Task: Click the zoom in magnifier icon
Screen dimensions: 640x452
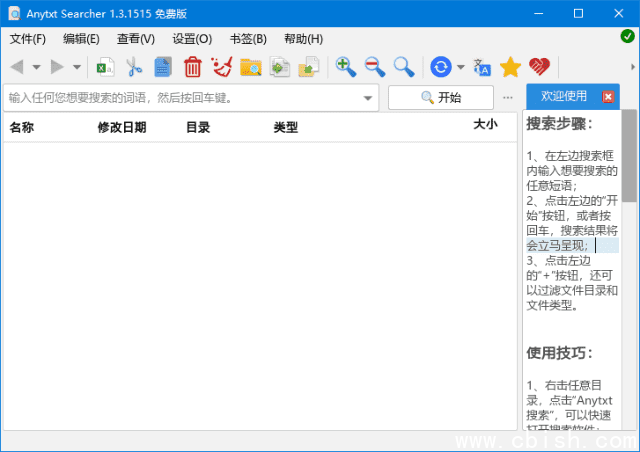Action: (x=346, y=67)
